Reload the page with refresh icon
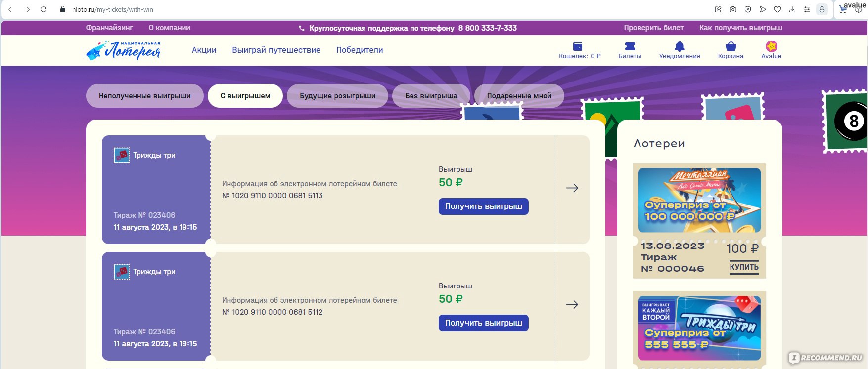Viewport: 868px width, 369px height. (x=44, y=9)
